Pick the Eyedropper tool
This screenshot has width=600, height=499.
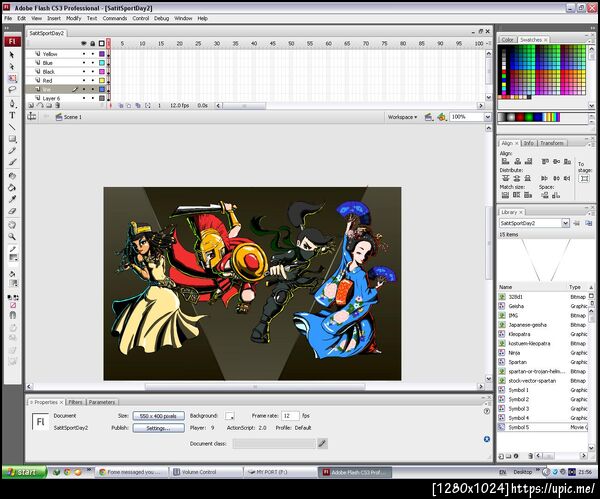12,199
